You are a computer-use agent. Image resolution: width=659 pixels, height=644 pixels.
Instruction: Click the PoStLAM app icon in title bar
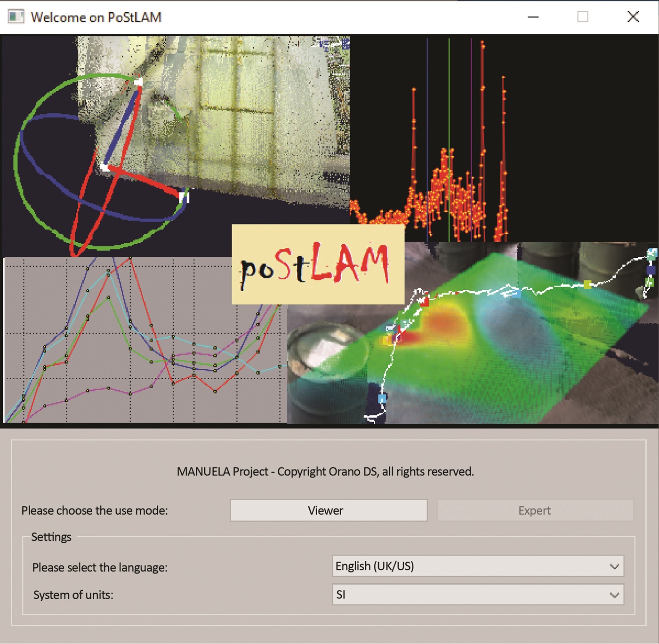16,17
